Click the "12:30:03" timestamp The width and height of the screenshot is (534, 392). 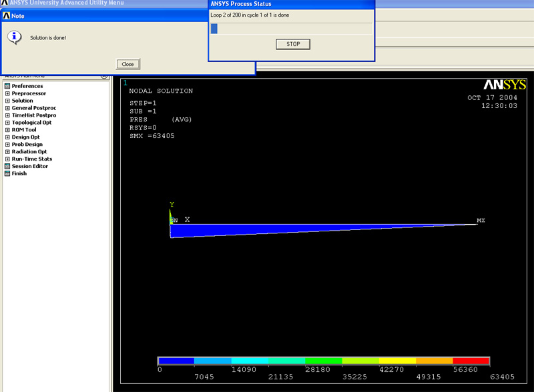tap(499, 106)
